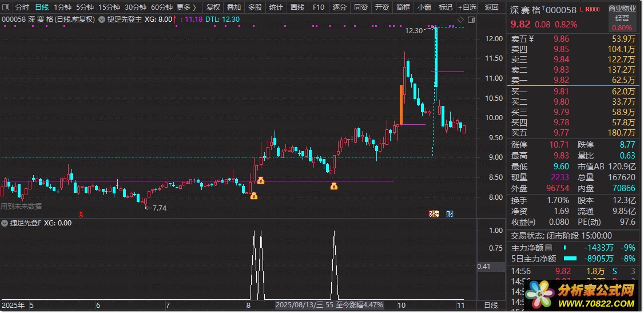Click the 5日主力净额 cyan bar
This screenshot has width=644, height=313.
[x=570, y=259]
